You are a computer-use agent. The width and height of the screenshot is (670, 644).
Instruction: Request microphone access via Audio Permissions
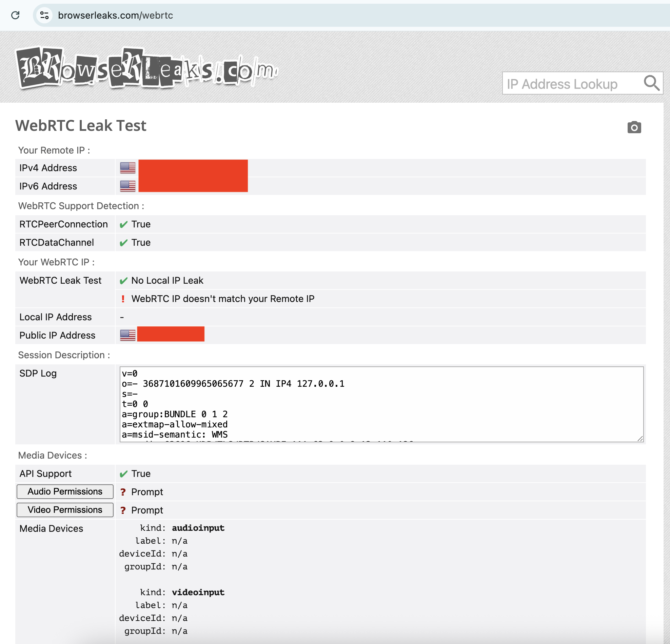(x=65, y=491)
